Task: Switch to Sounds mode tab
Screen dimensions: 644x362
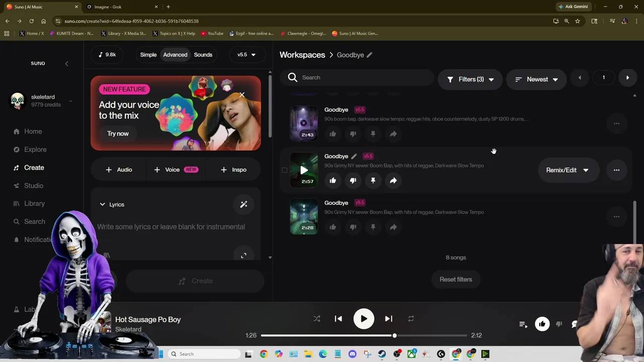Action: tap(203, 55)
